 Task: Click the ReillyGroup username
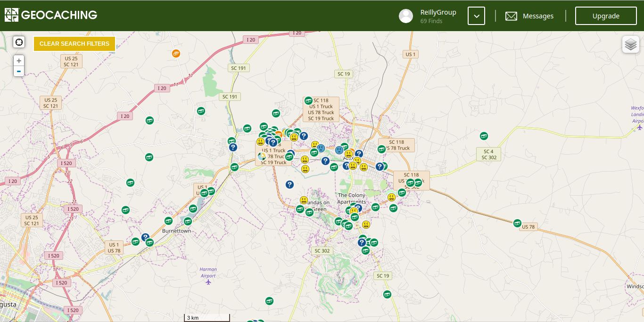[438, 12]
